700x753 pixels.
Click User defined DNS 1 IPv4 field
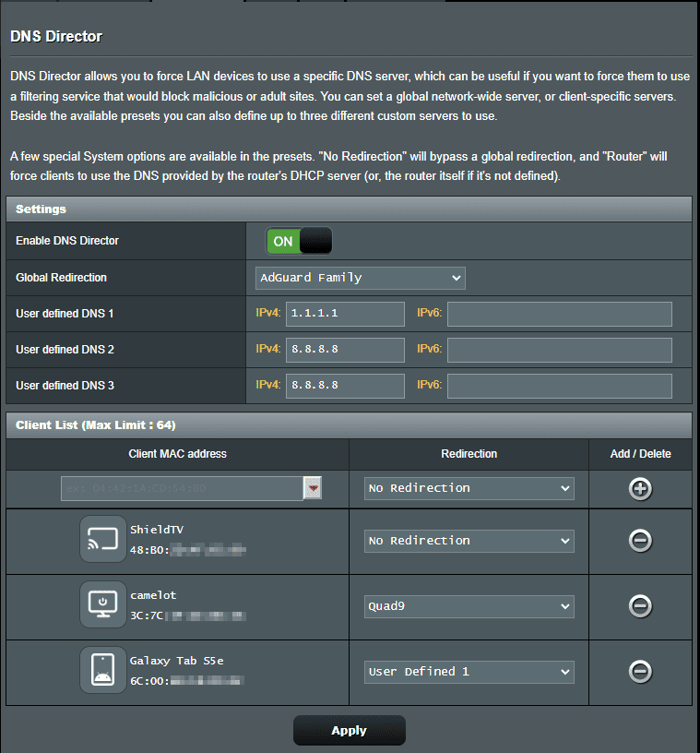[x=345, y=314]
